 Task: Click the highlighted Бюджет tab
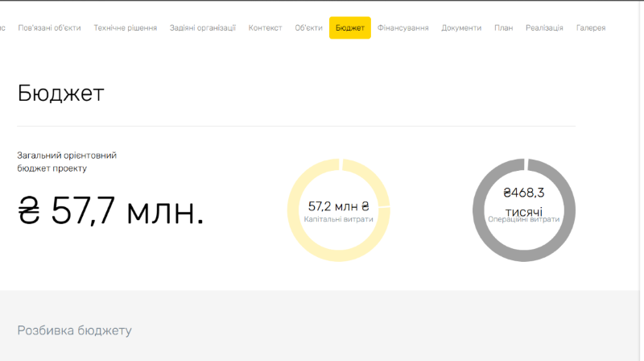(349, 27)
